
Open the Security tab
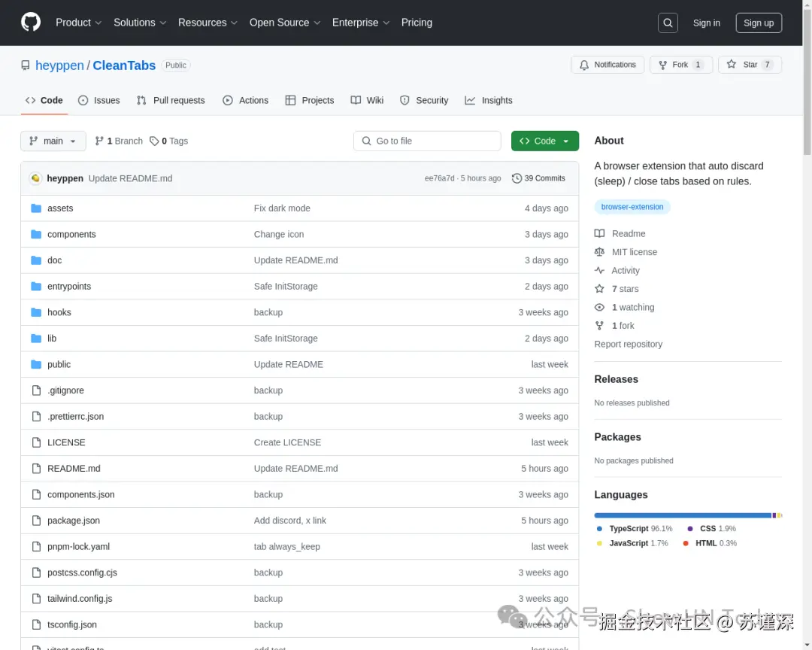click(424, 101)
